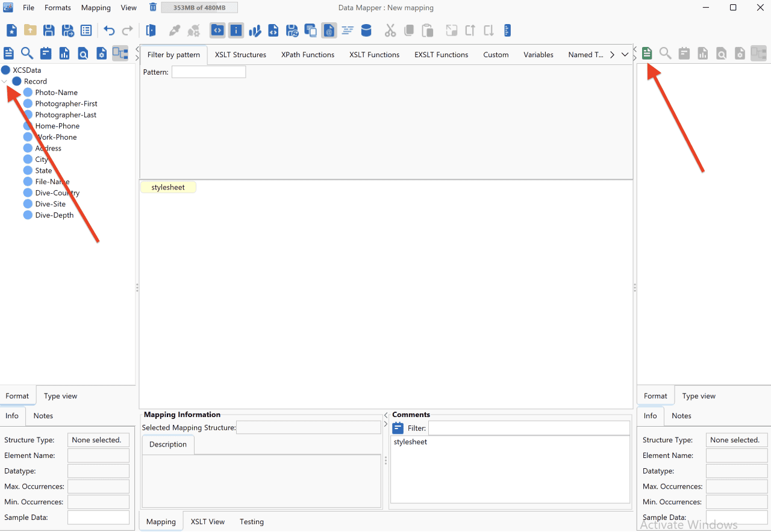Click the memory usage bar 353MB of 480MB
This screenshot has height=532, width=771.
pyautogui.click(x=199, y=7)
